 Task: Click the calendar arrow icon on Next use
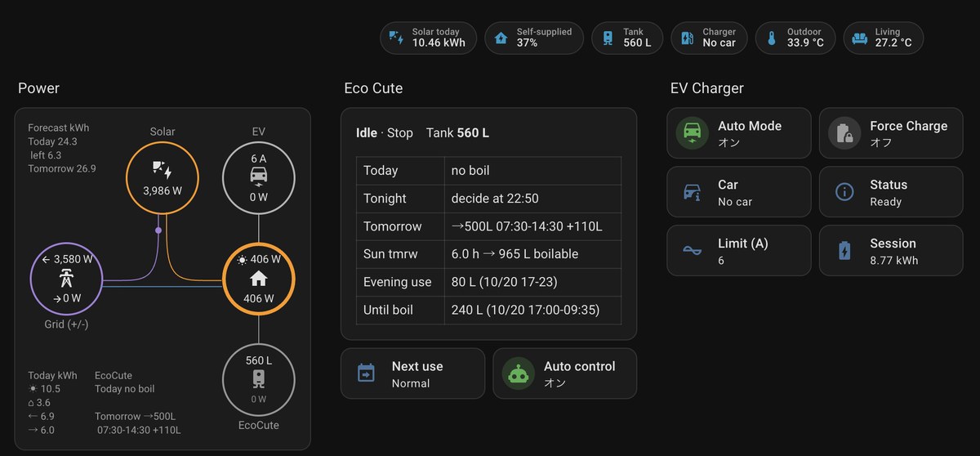366,373
